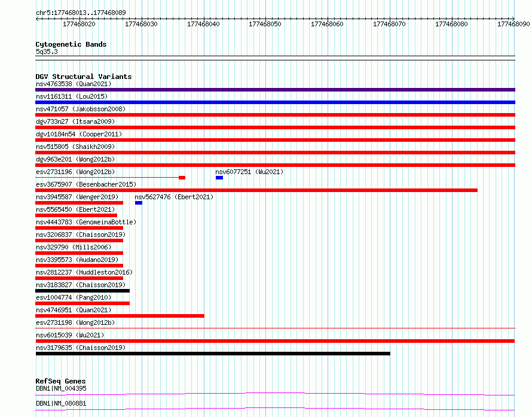Open nsv2812237 (Huddleston2016) variant
This screenshot has height=417, width=532.
(84, 272)
